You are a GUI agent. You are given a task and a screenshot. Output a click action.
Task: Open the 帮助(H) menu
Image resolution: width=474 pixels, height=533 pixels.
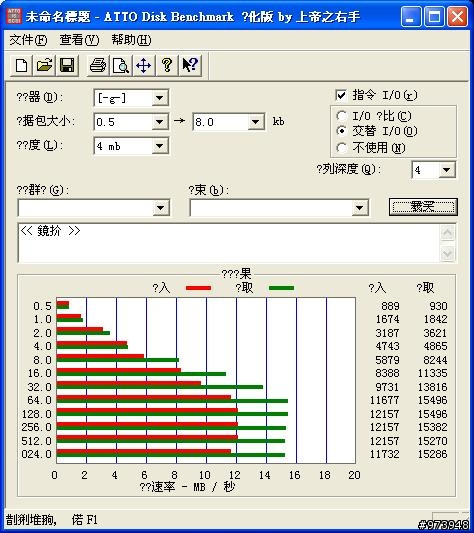(131, 40)
